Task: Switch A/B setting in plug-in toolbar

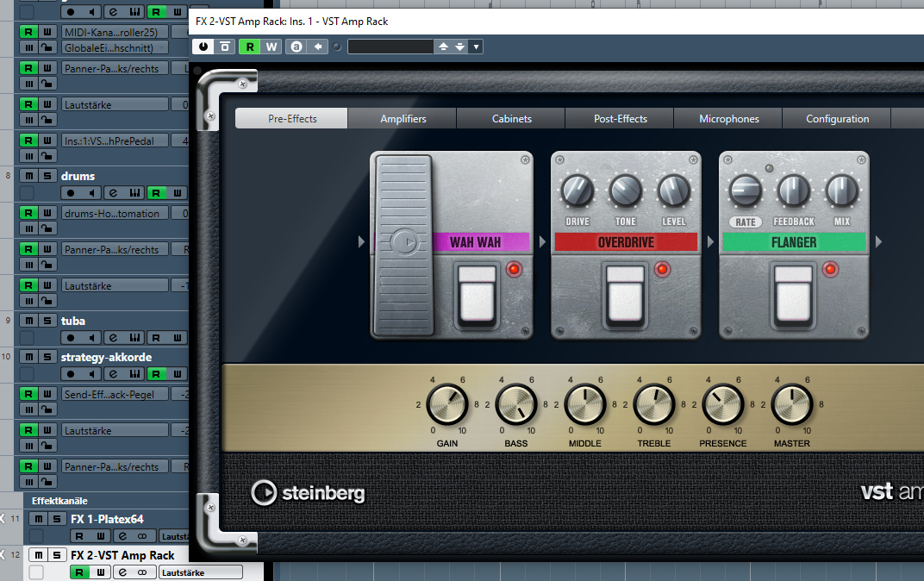Action: (297, 47)
